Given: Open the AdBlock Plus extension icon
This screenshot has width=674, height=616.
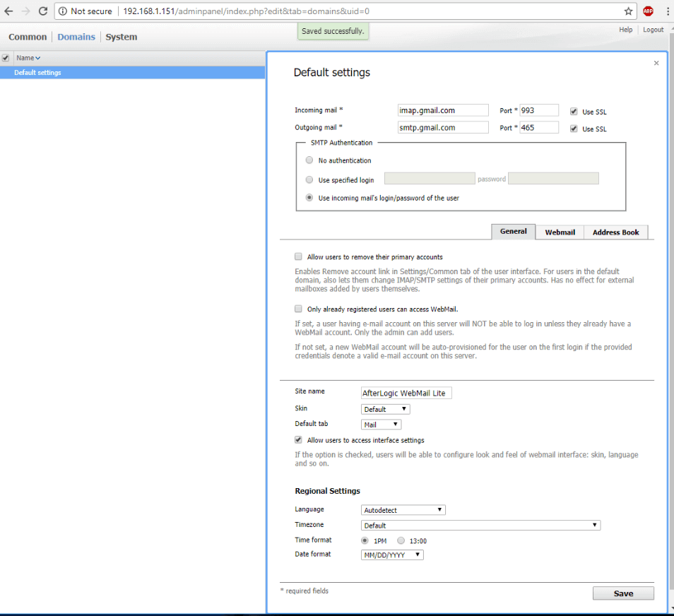Looking at the screenshot, I should (x=648, y=11).
